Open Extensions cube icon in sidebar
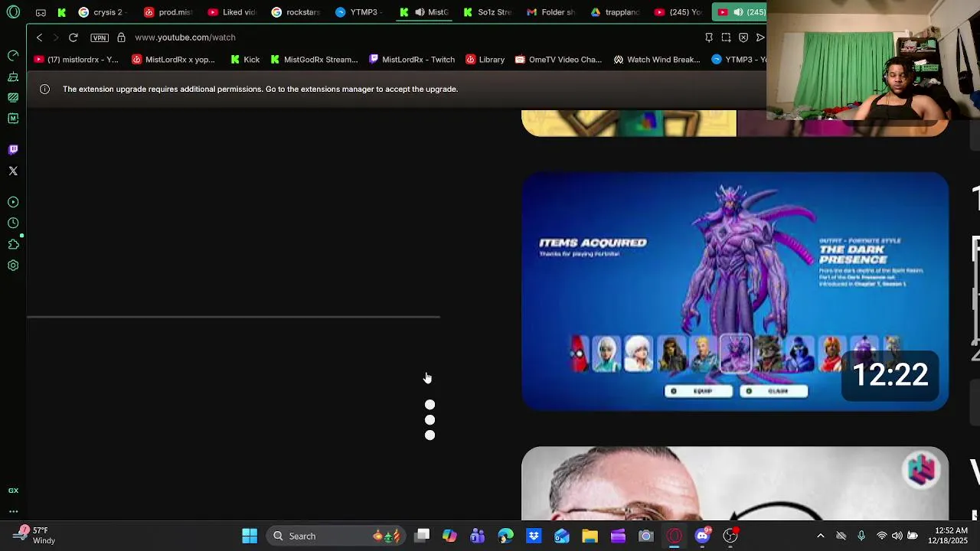Image resolution: width=980 pixels, height=551 pixels. click(x=13, y=244)
